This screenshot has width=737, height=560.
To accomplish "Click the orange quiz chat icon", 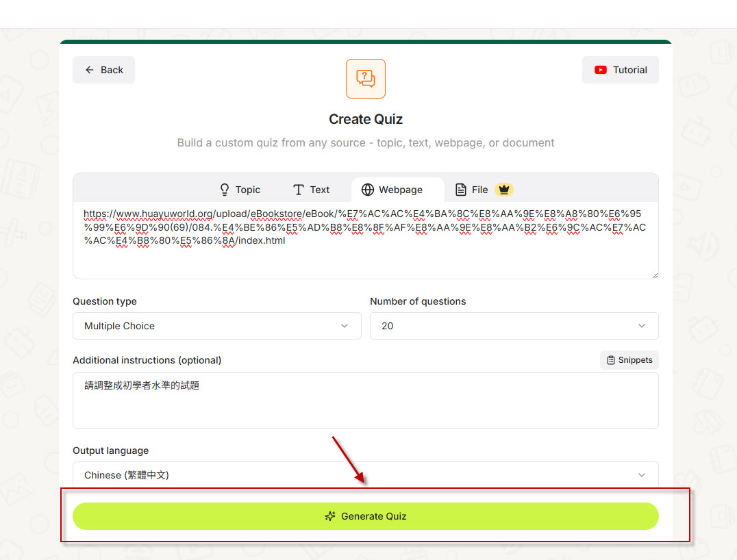I will tap(365, 79).
